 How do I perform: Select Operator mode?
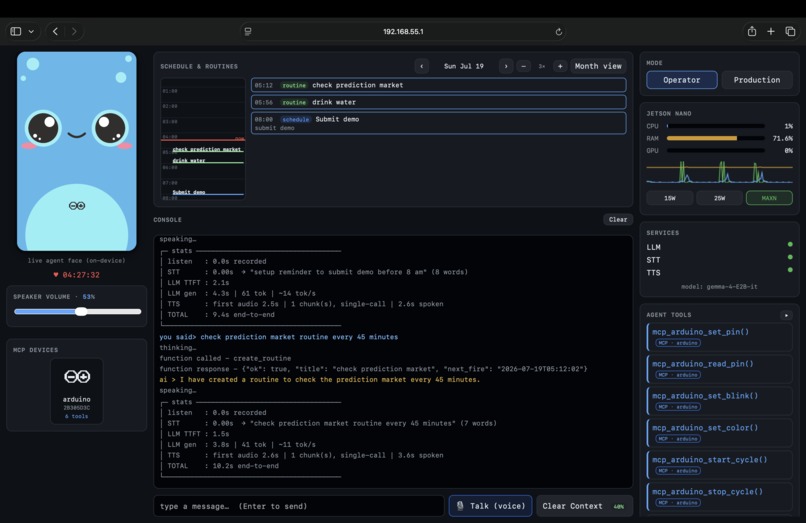[682, 80]
